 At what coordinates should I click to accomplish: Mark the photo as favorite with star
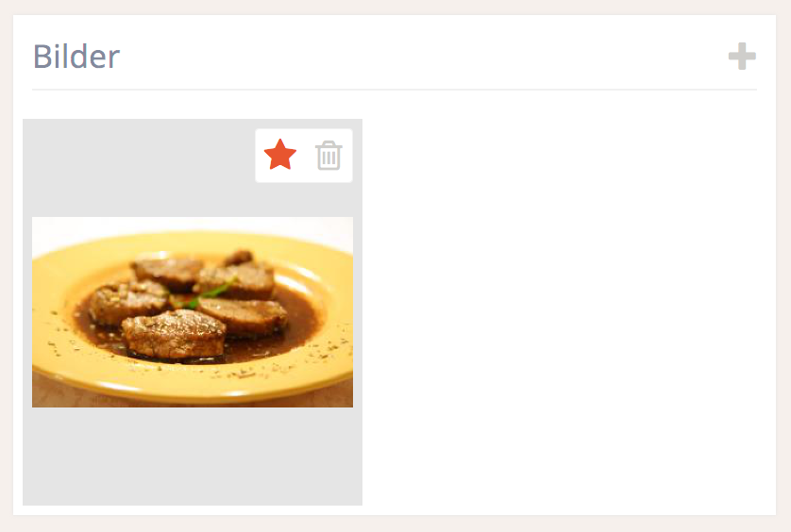[280, 155]
